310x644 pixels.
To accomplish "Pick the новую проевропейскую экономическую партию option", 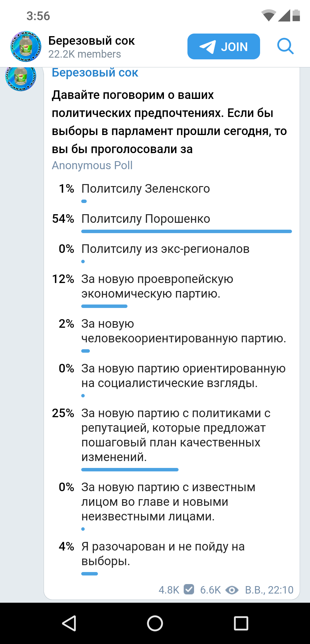I will tap(172, 290).
